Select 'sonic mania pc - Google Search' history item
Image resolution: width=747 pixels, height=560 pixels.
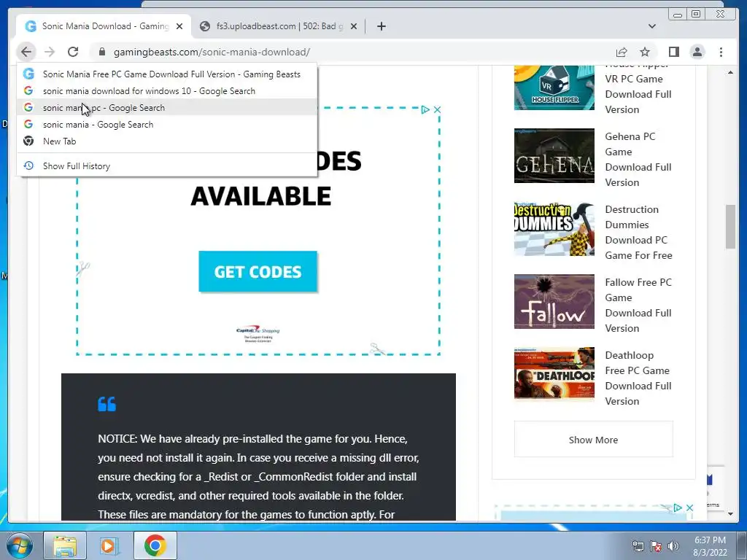[167, 108]
